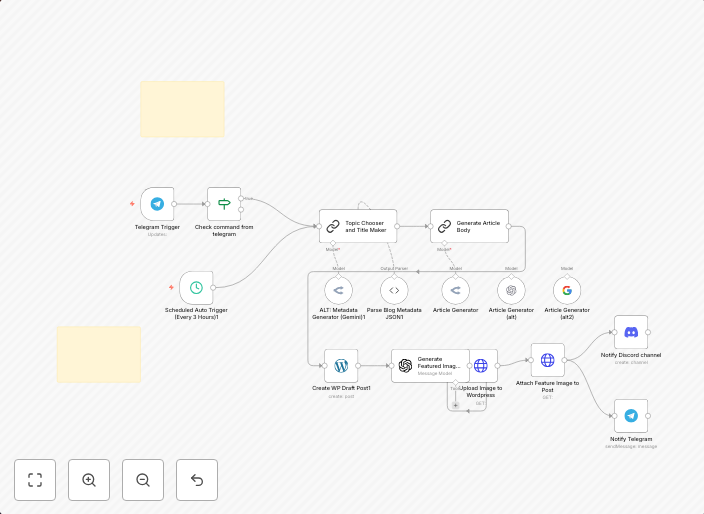Viewport: 704px width, 514px height.
Task: Select the Article Generator (alt2) Google node
Action: [567, 291]
